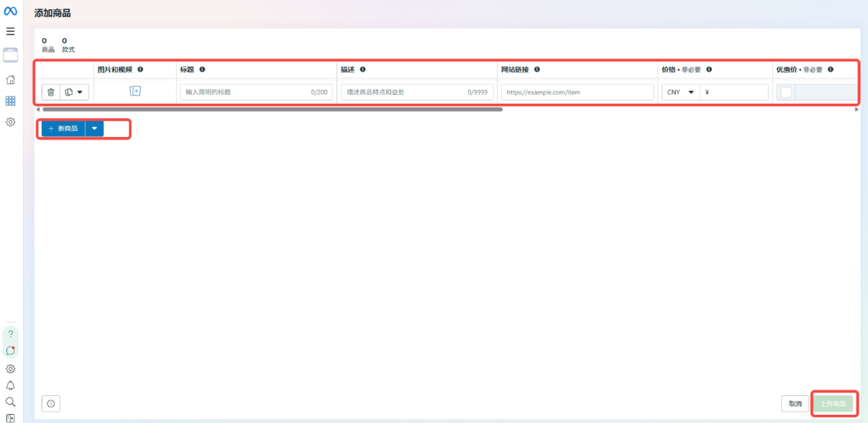Viewport: 868px width, 423px height.
Task: Click the 描述 description input field
Action: [x=417, y=92]
